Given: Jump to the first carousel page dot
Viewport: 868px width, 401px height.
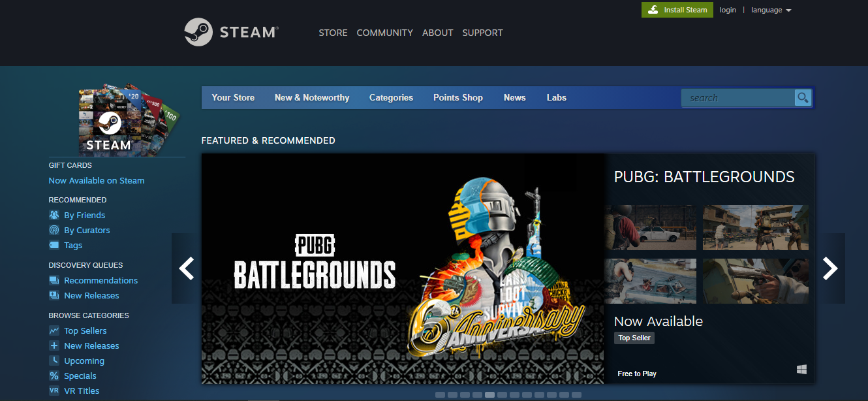Looking at the screenshot, I should point(440,394).
